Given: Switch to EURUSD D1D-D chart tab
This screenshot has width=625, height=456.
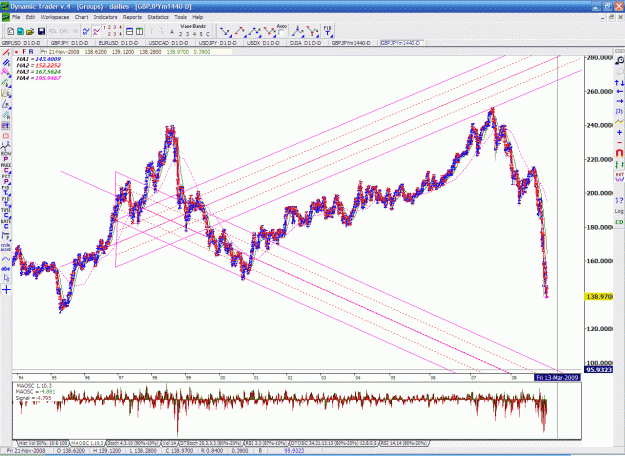Looking at the screenshot, I should pyautogui.click(x=118, y=43).
